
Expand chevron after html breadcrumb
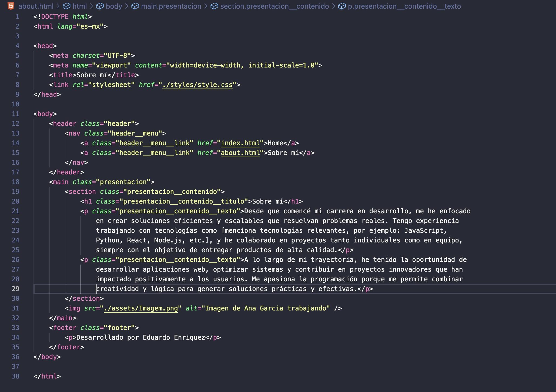[91, 6]
